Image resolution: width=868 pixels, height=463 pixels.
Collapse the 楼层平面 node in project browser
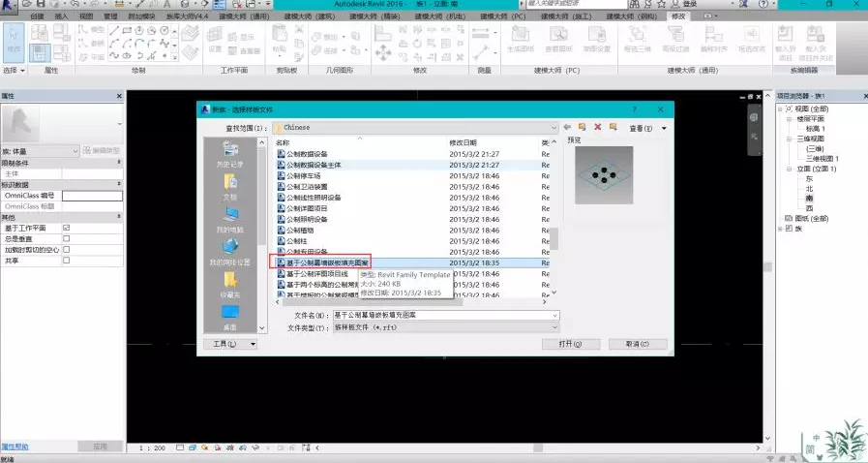pos(790,118)
